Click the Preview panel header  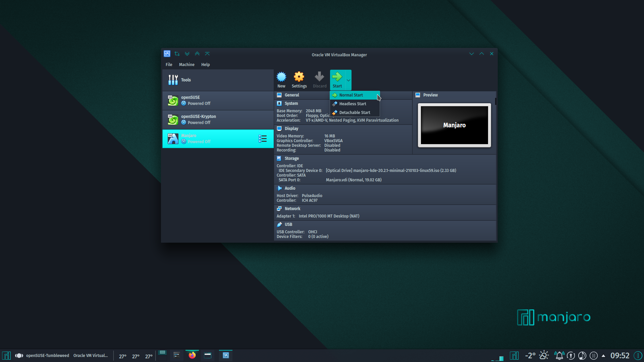click(x=430, y=95)
